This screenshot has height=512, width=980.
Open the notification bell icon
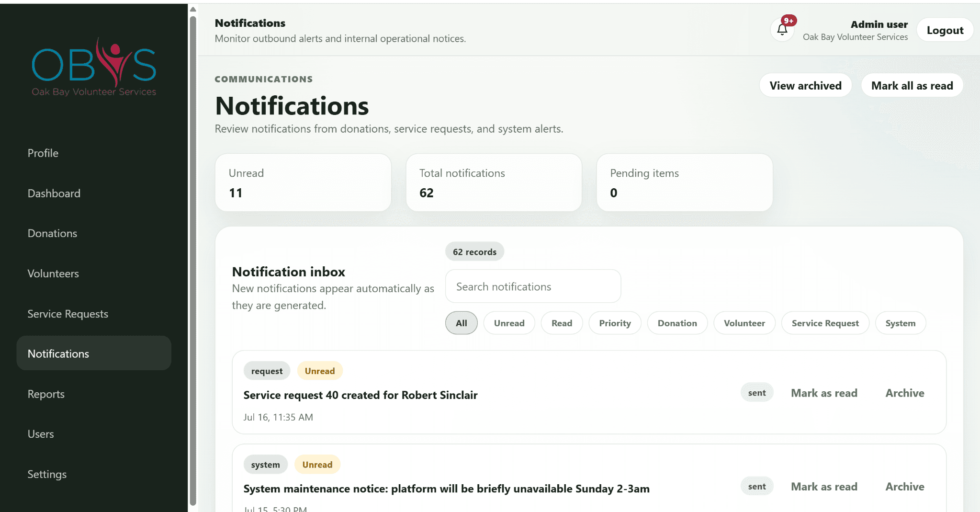coord(782,30)
